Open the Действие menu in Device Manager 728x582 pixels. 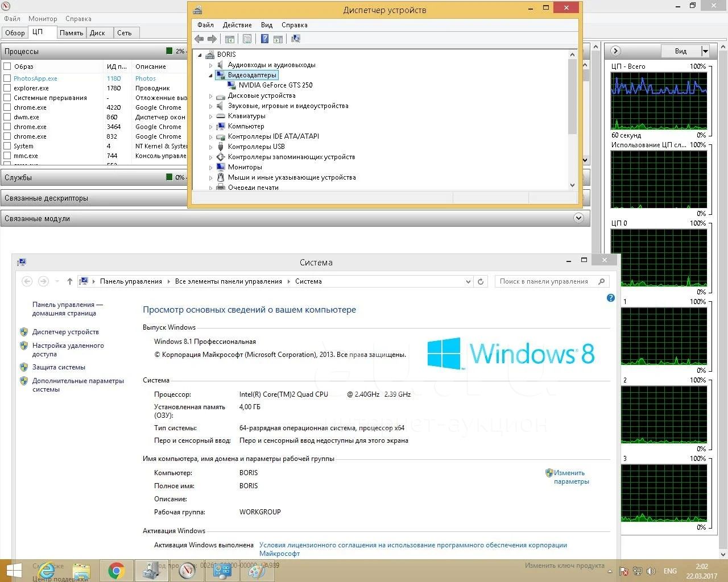point(237,25)
